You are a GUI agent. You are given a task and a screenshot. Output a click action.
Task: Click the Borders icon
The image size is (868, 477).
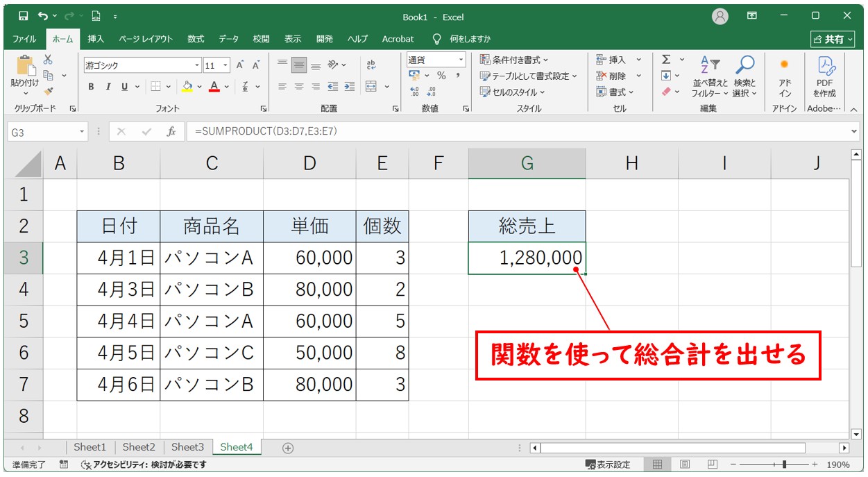[x=156, y=87]
